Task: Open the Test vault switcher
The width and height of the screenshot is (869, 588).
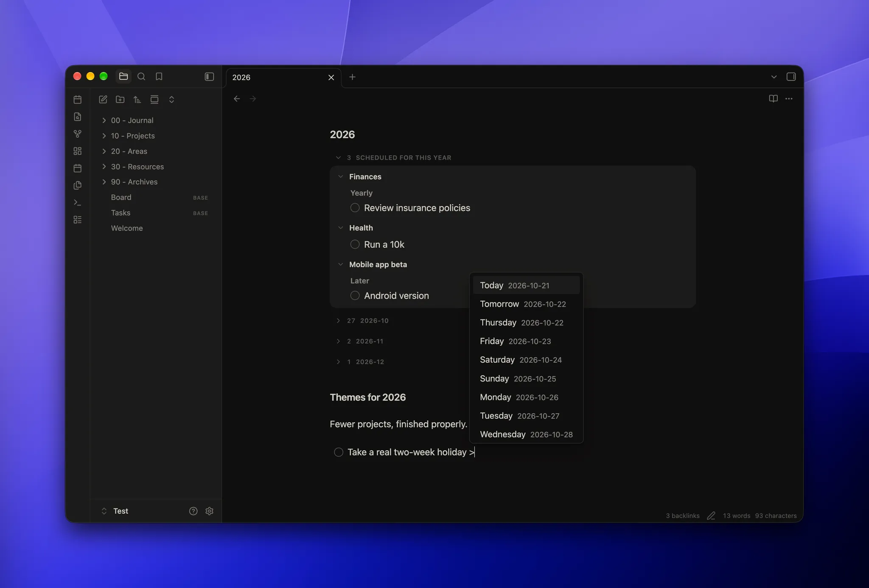Action: pos(121,511)
